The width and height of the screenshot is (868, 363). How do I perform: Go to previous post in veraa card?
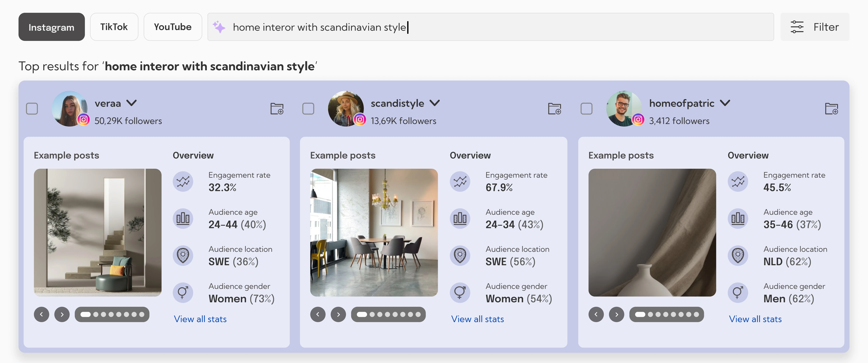tap(41, 314)
